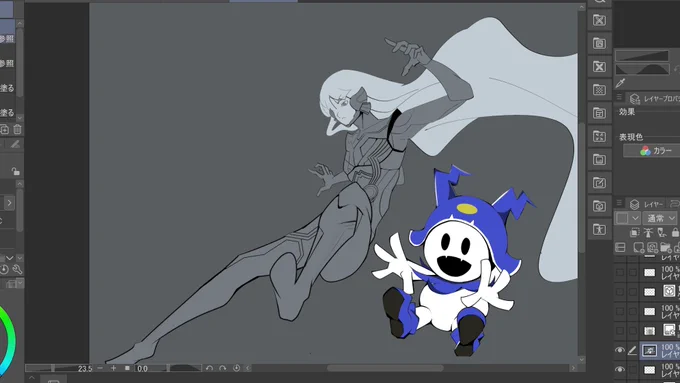Expand the down chevron in tool property panel
The height and width of the screenshot is (383, 680).
tap(10, 258)
